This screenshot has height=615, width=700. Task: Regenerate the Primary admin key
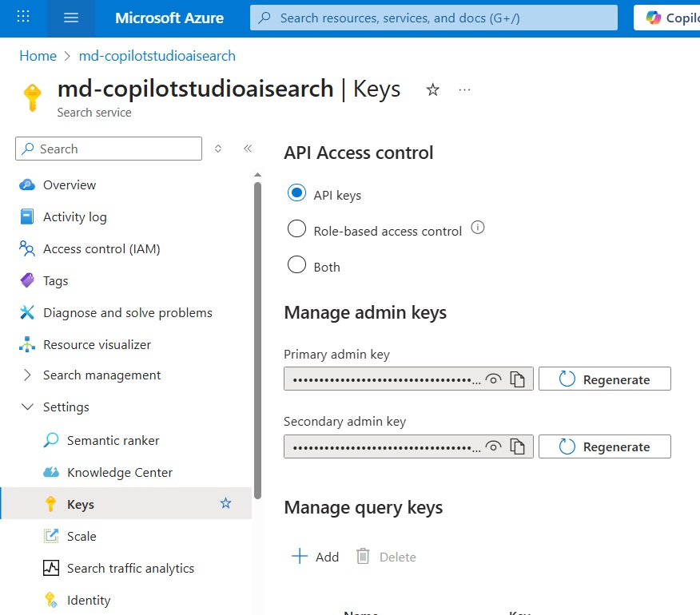(x=604, y=379)
